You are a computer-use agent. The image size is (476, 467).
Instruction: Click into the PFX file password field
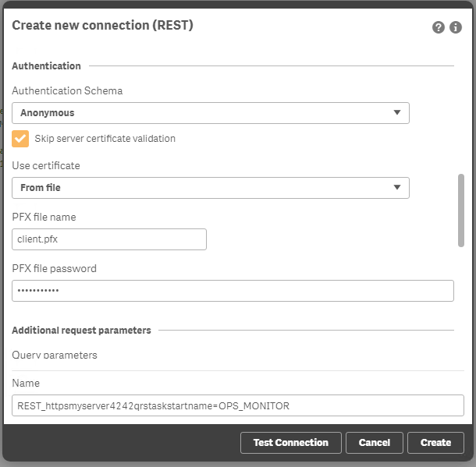(x=233, y=291)
